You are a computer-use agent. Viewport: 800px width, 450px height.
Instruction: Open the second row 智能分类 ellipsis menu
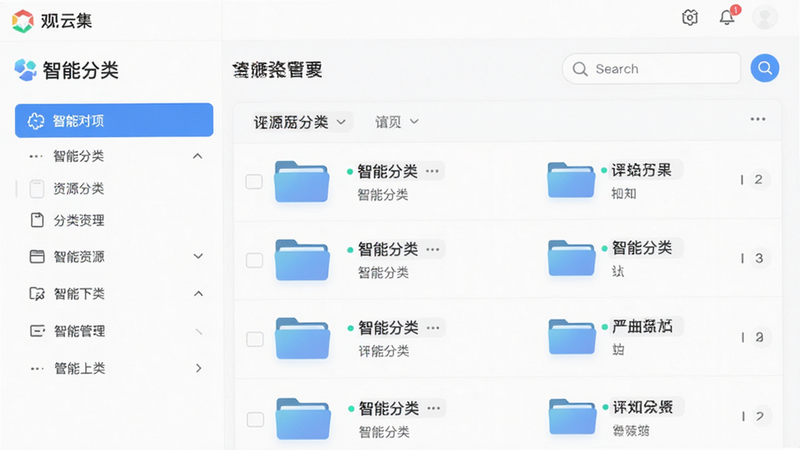pyautogui.click(x=433, y=249)
